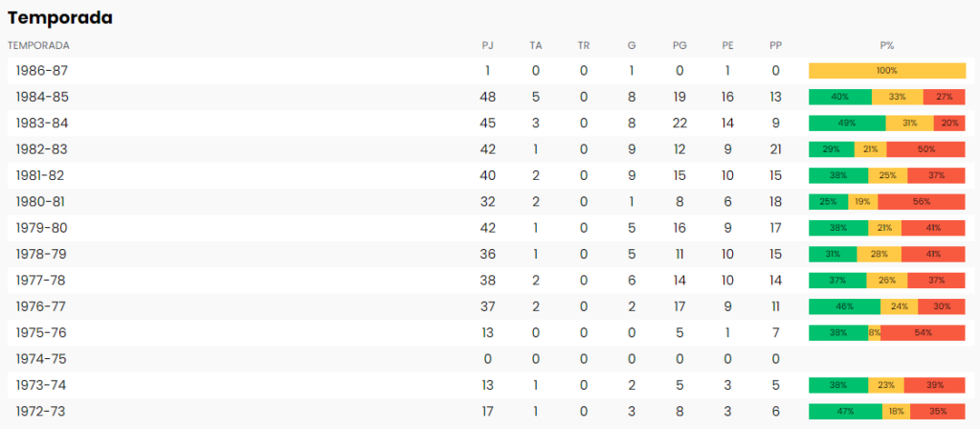
Task: Sort by the PJ column header
Action: tap(487, 46)
